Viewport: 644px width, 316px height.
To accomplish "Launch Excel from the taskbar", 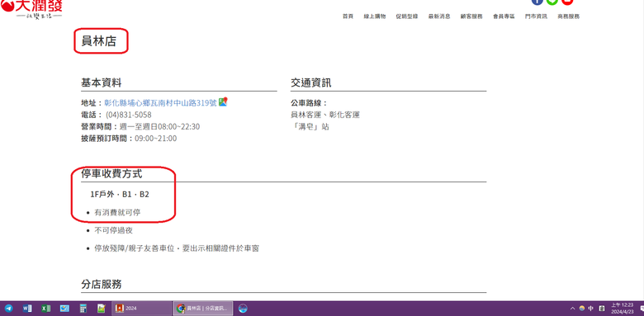I will [46, 309].
